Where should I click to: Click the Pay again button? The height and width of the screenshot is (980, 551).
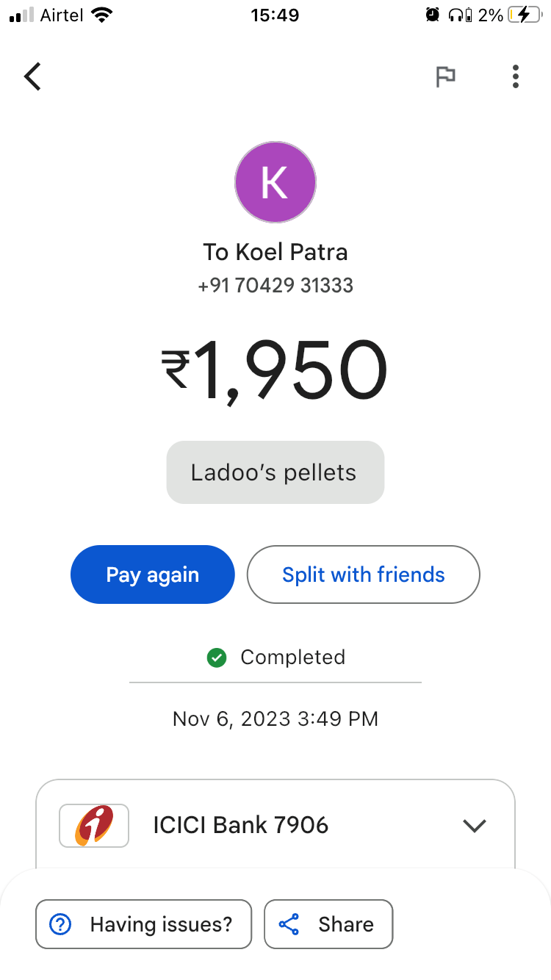pos(153,574)
